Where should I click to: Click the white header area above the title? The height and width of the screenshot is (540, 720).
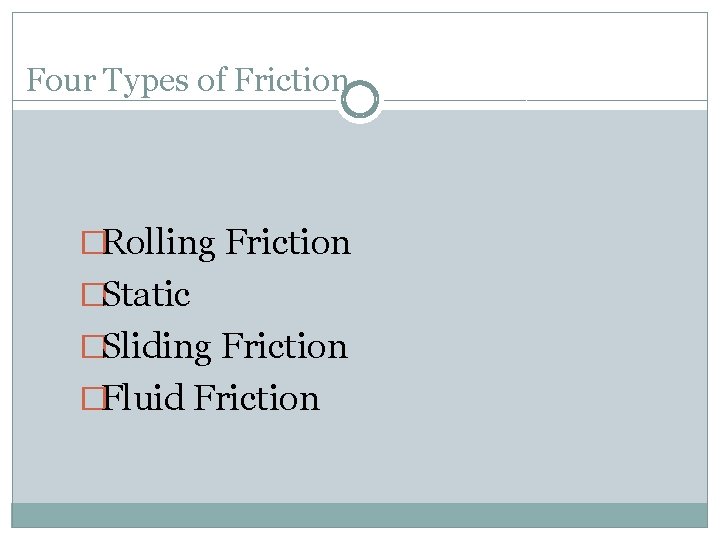[x=360, y=38]
